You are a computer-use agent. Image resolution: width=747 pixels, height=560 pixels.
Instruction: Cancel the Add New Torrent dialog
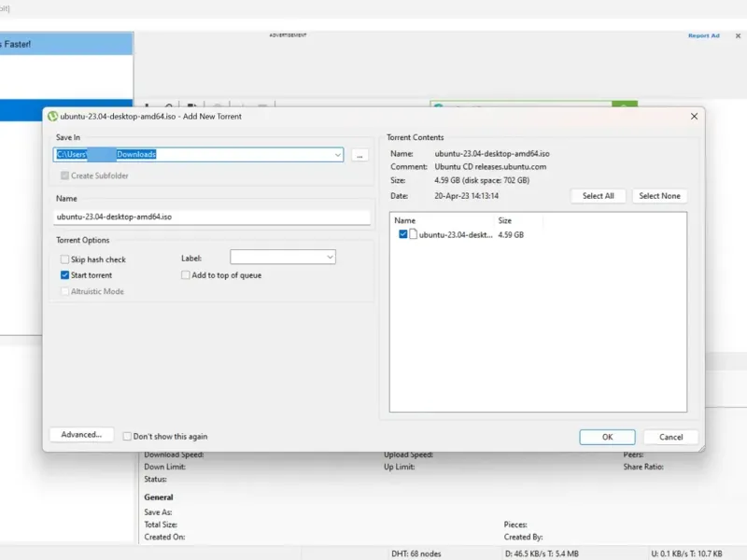point(670,437)
